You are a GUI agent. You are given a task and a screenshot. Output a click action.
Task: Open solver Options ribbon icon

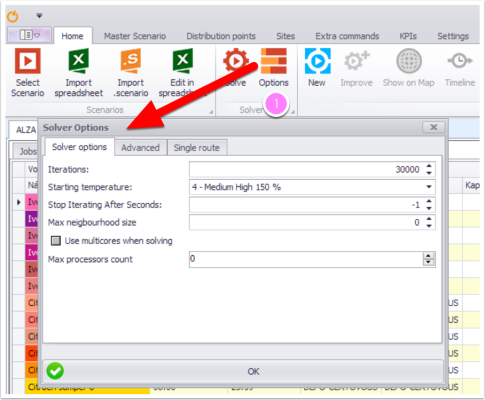[x=274, y=61]
